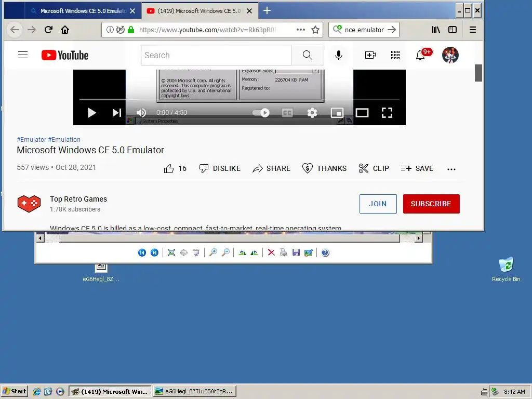Image resolution: width=532 pixels, height=399 pixels.
Task: Search with voice microphone icon
Action: click(x=338, y=55)
